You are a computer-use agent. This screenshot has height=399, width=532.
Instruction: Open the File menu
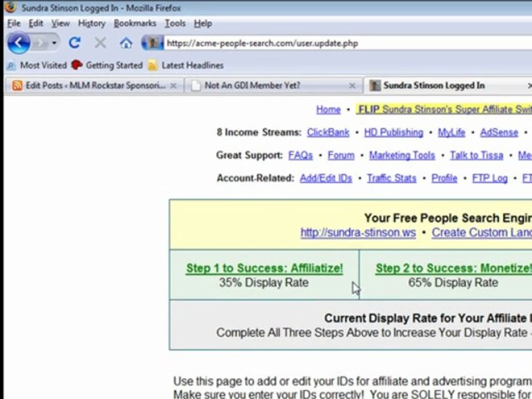14,23
